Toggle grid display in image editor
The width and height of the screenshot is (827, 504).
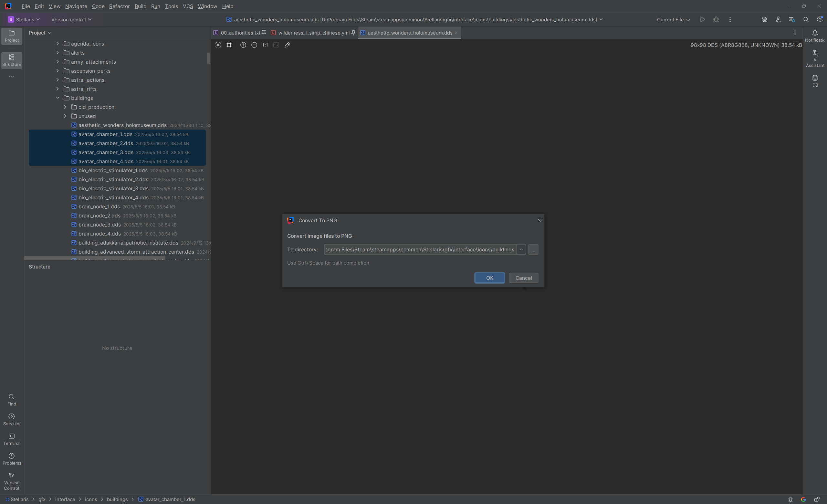point(229,45)
